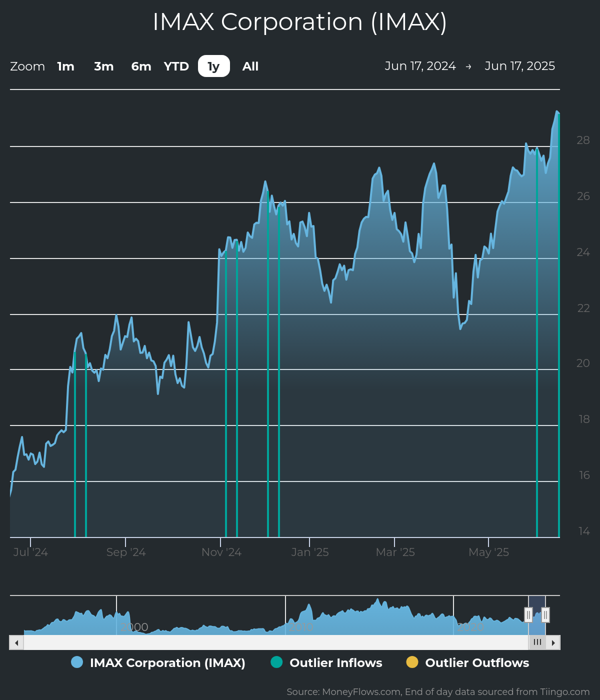Viewport: 600px width, 700px height.
Task: Click the navigator right range handle
Action: pyautogui.click(x=545, y=614)
